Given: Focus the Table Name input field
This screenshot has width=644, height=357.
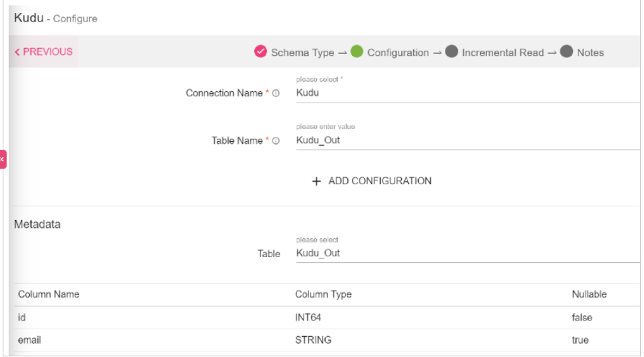Looking at the screenshot, I should pyautogui.click(x=467, y=140).
